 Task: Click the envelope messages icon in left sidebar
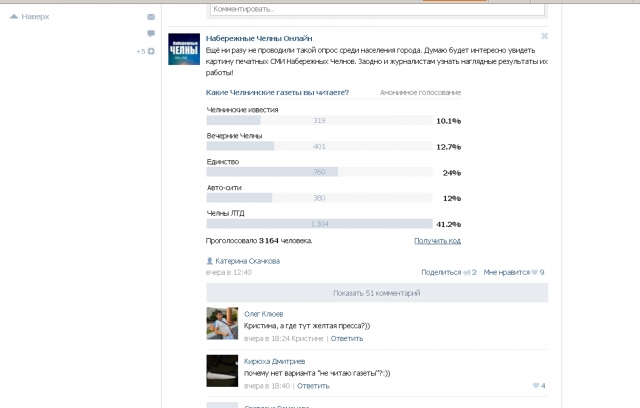[151, 17]
